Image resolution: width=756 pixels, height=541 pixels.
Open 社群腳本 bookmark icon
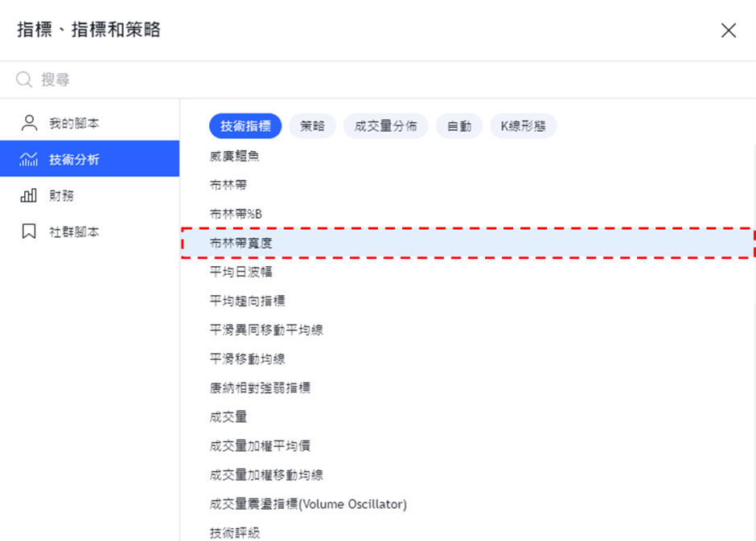(x=29, y=232)
